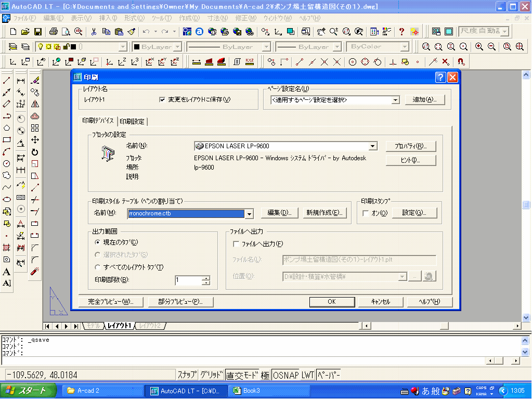Click the Explode tool icon
532x399 pixels.
[x=35, y=272]
